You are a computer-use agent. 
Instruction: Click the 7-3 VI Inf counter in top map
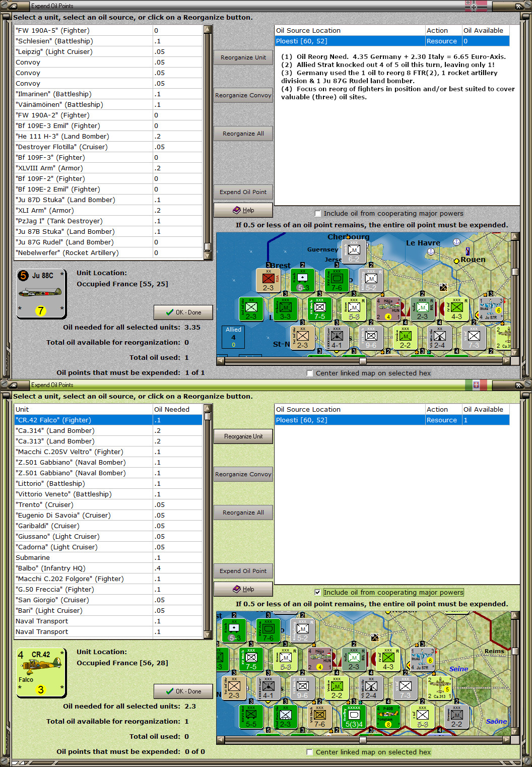click(x=474, y=338)
